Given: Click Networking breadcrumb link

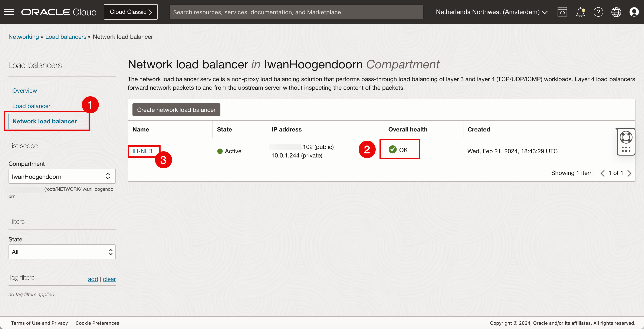Looking at the screenshot, I should click(23, 37).
